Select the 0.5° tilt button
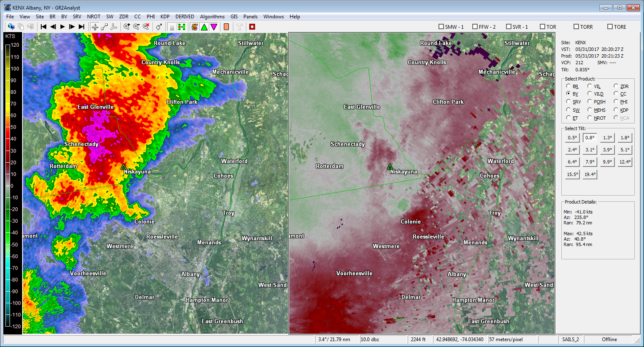 click(x=572, y=138)
